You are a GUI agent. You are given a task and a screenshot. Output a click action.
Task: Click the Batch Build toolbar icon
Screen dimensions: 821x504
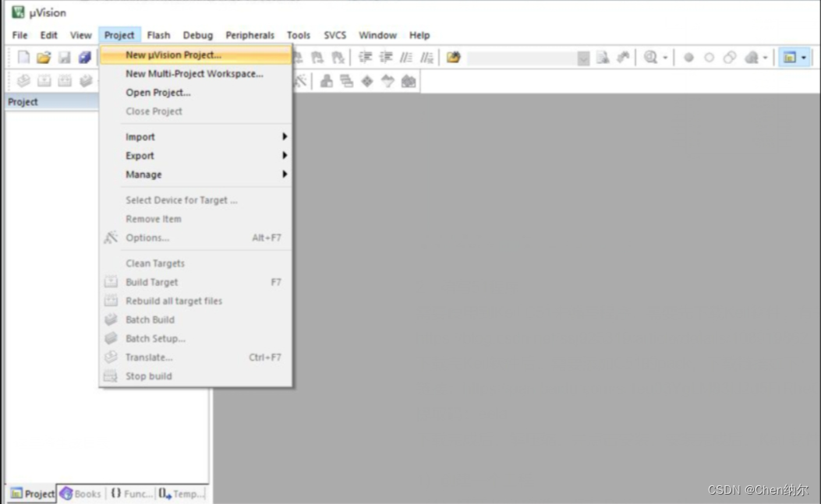pyautogui.click(x=86, y=80)
